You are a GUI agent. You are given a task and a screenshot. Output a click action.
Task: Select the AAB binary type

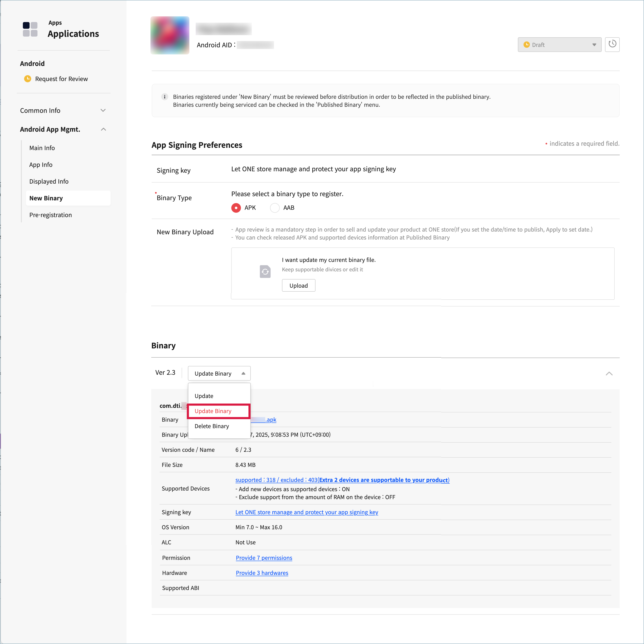(x=275, y=208)
